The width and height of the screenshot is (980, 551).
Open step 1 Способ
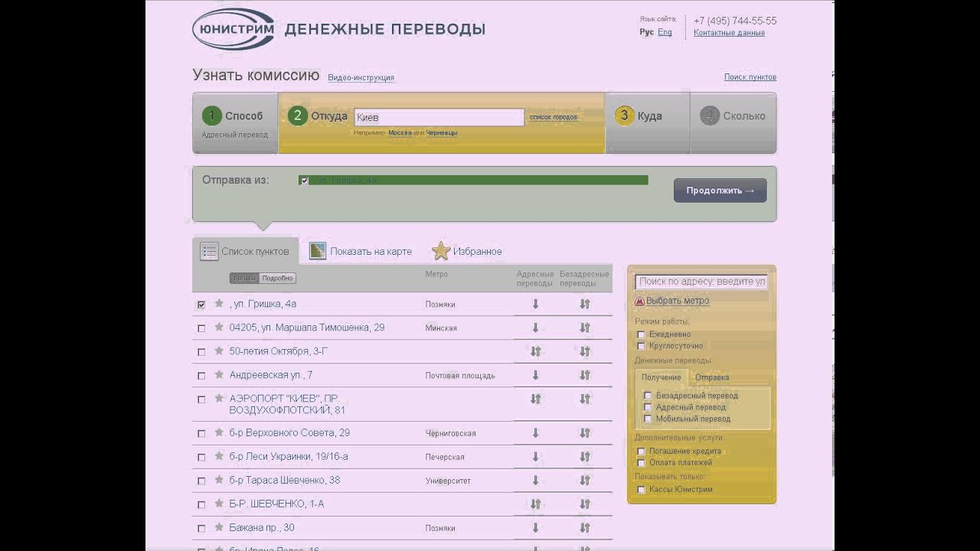235,123
